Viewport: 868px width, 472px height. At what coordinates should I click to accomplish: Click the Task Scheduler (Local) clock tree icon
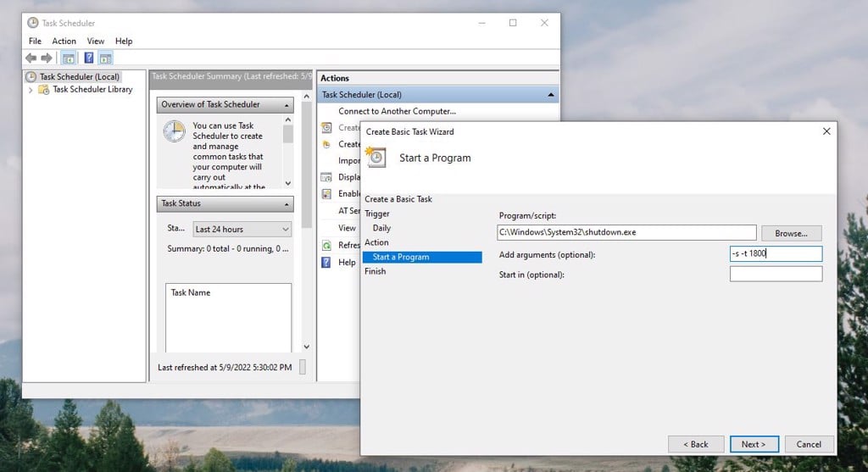(31, 77)
